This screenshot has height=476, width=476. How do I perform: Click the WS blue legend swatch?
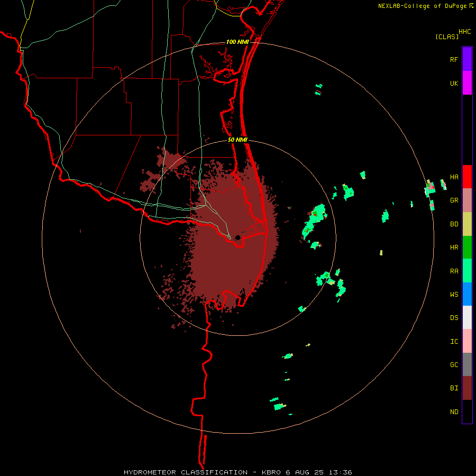coord(467,294)
